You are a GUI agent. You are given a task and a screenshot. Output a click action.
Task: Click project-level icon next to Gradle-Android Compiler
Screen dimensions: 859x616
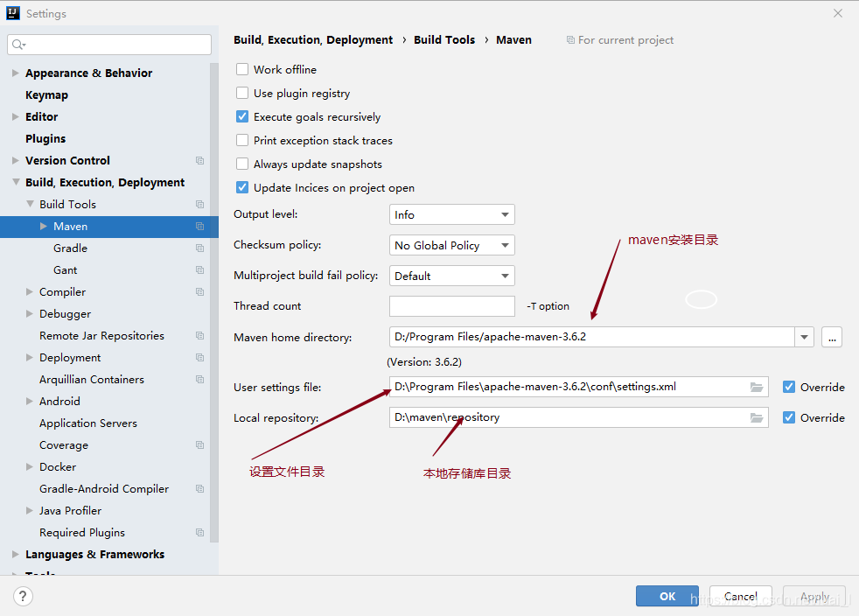[200, 489]
